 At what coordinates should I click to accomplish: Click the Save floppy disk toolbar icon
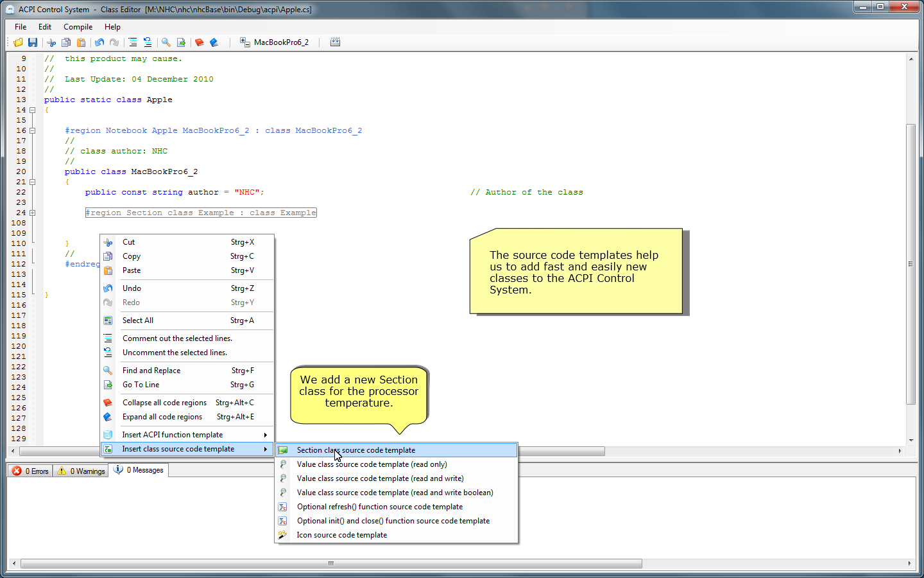pyautogui.click(x=33, y=42)
